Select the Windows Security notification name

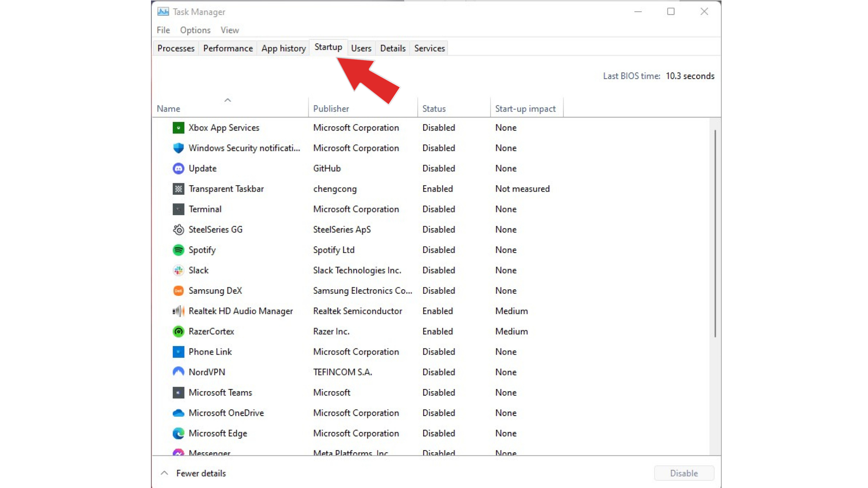click(x=244, y=148)
